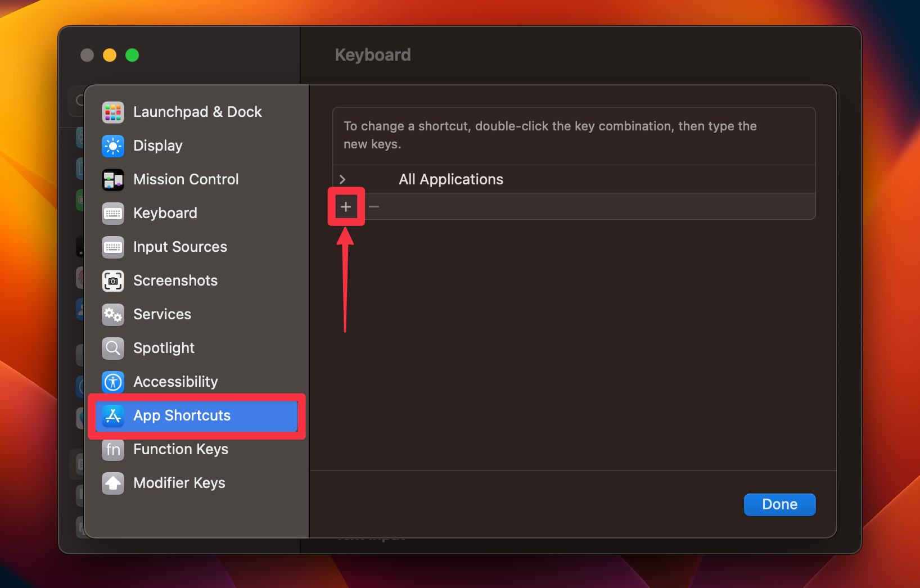Add a new app shortcut
Viewport: 920px width, 588px height.
point(345,206)
